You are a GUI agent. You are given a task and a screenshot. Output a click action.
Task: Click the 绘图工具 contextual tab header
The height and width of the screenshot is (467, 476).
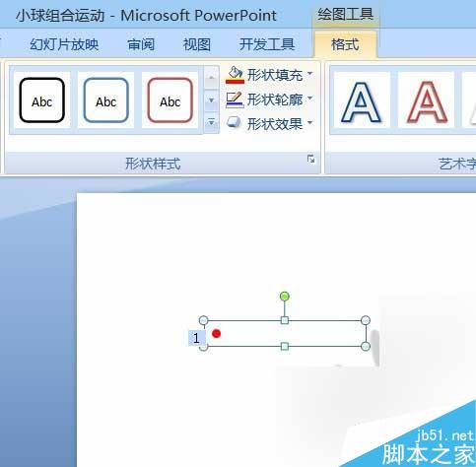(x=345, y=14)
